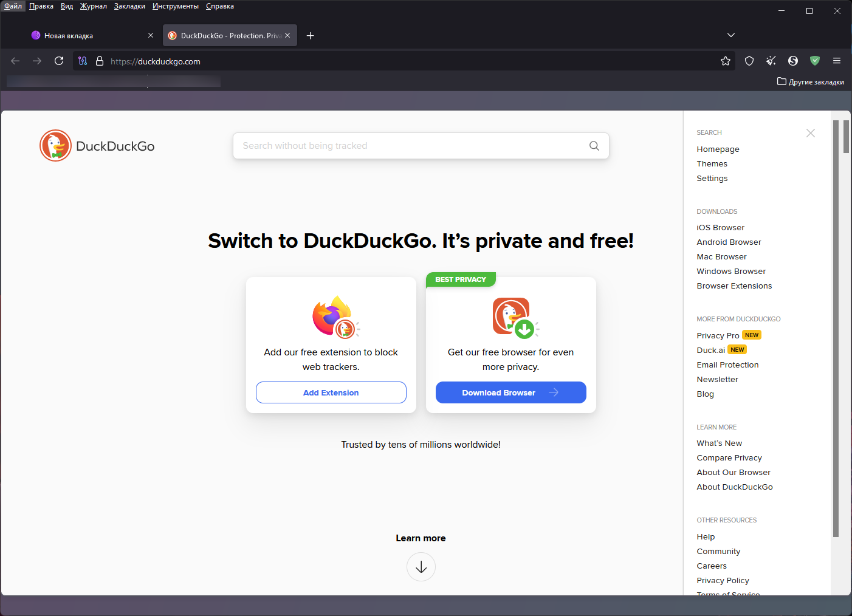The height and width of the screenshot is (616, 852).
Task: Open the Android Browser link
Action: (x=729, y=242)
